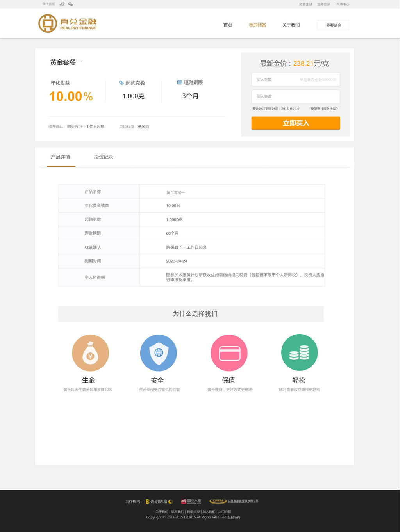This screenshot has width=400, height=532.
Task: Select the 产品详情 tab
Action: [x=61, y=157]
